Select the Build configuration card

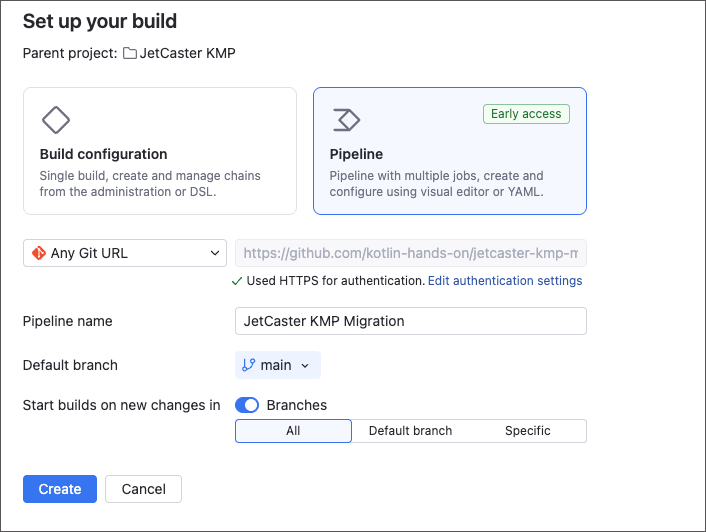[160, 151]
